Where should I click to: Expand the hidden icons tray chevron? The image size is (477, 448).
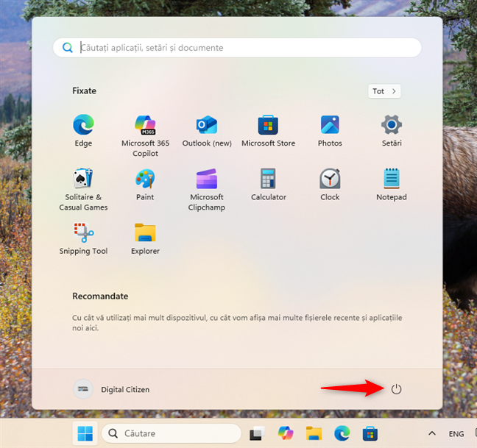coord(432,433)
